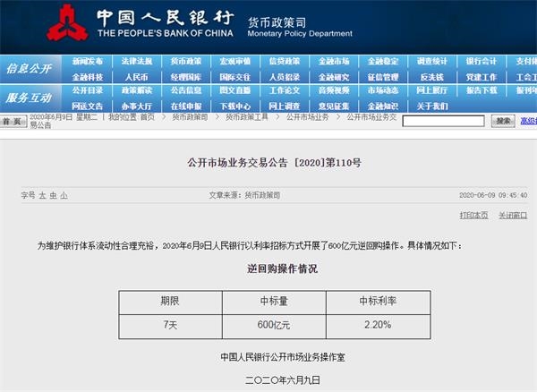Click the 中标量 table header cell
Viewport: 537px width, 392px height.
[x=275, y=303]
